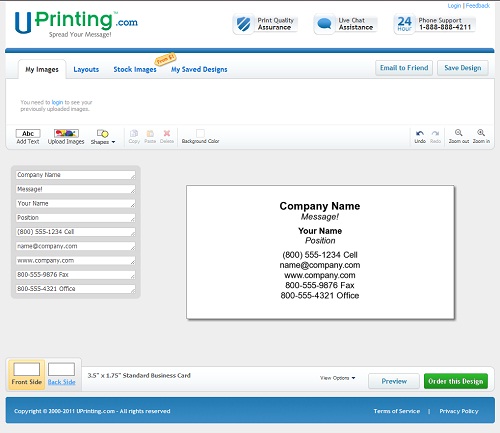Image resolution: width=500 pixels, height=433 pixels.
Task: Click the Undo arrow
Action: 420,133
